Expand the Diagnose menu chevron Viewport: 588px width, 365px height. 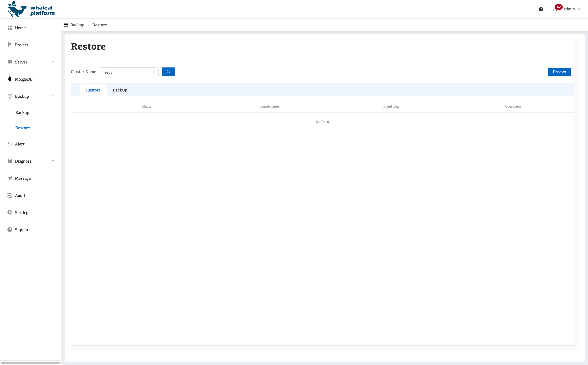tap(53, 160)
